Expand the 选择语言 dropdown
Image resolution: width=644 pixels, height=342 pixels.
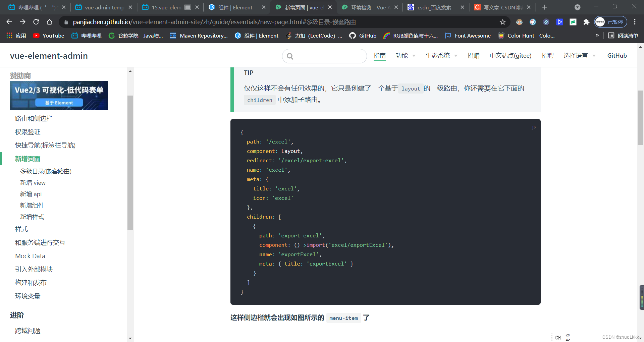click(x=579, y=56)
